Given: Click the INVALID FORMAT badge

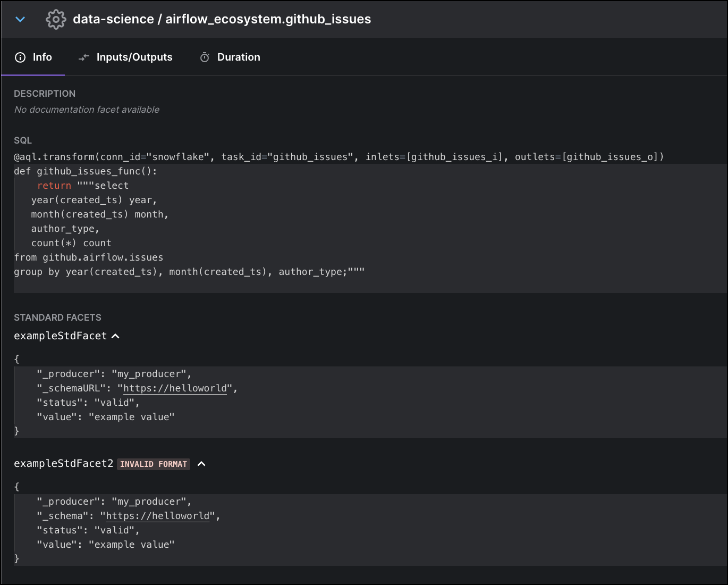Looking at the screenshot, I should pos(153,464).
